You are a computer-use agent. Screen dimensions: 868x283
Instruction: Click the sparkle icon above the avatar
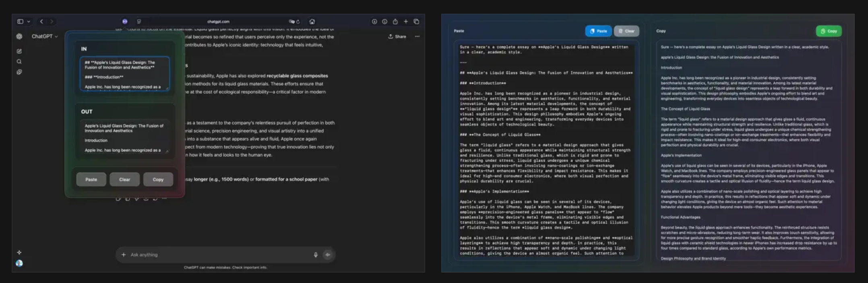coord(19,252)
